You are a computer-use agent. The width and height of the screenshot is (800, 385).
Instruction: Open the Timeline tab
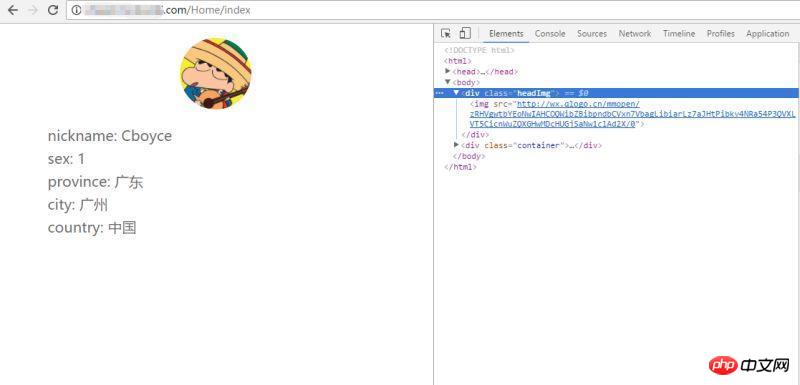click(x=679, y=34)
